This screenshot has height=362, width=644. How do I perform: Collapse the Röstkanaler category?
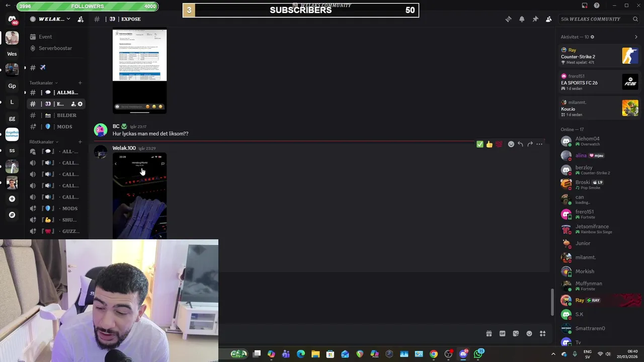coord(44,142)
